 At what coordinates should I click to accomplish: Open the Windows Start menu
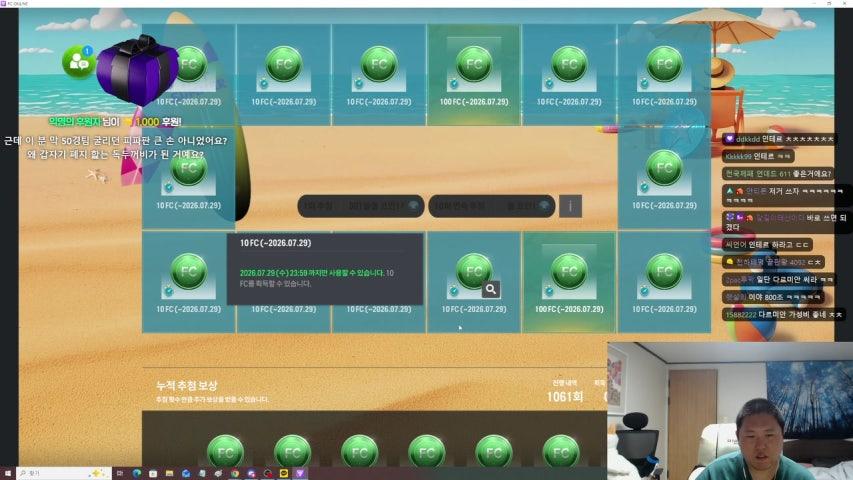(x=8, y=473)
